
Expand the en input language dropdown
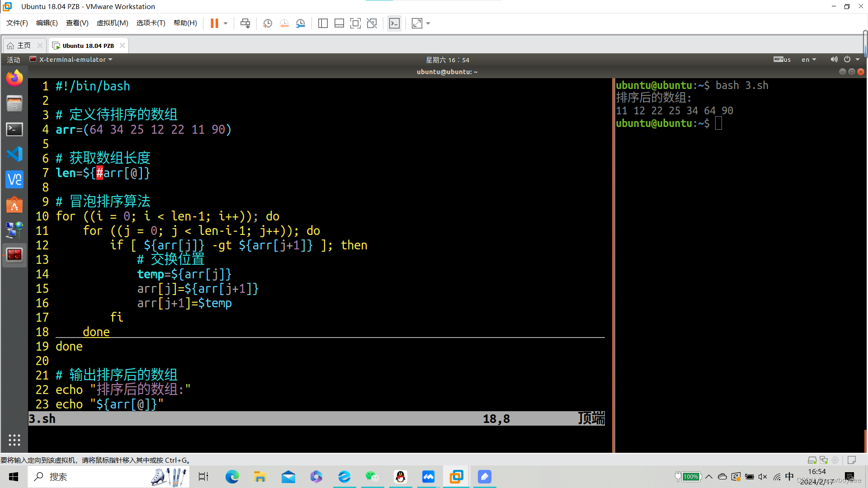click(x=809, y=60)
